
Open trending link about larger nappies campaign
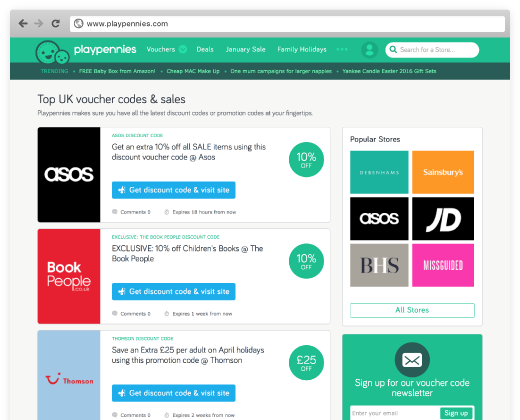(281, 71)
